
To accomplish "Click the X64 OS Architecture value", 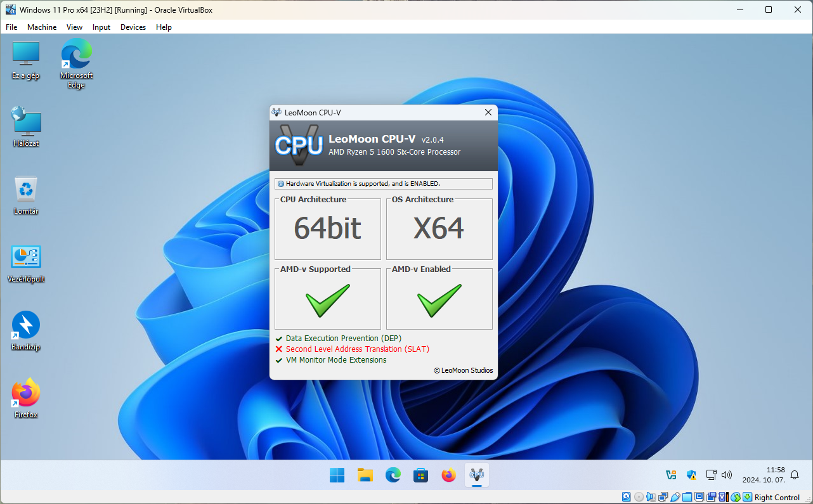I will [x=439, y=228].
